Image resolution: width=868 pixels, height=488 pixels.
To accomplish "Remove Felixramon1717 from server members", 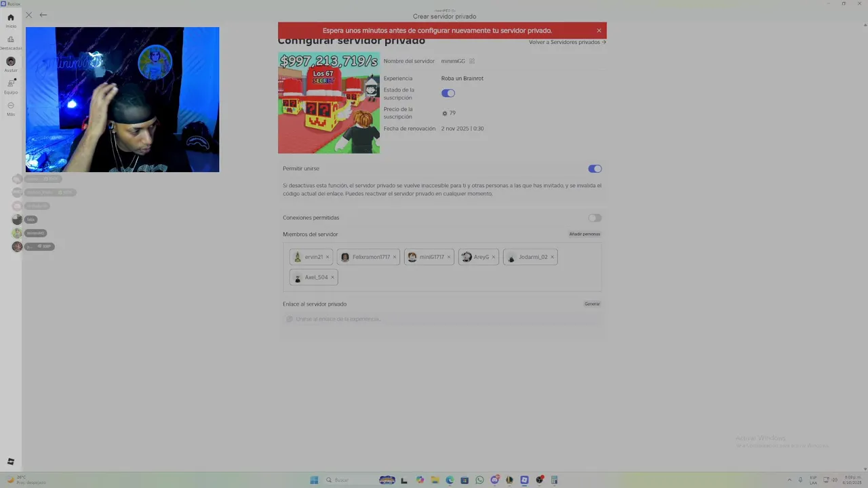I will [x=395, y=257].
